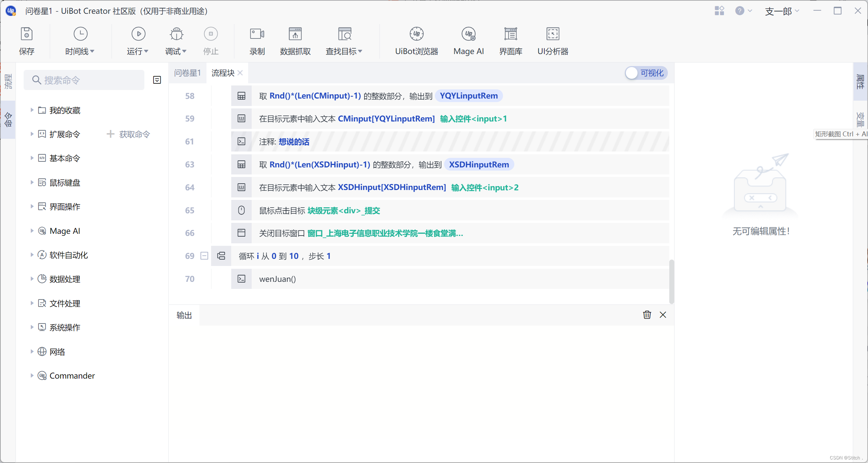Start recording with the 录制 icon
Screen dimensions: 868x463
(x=257, y=34)
